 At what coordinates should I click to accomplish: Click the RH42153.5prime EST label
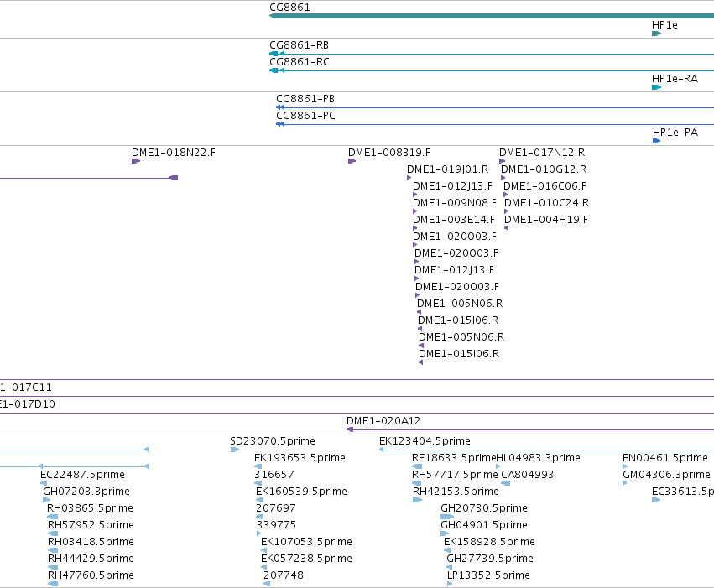pos(456,492)
